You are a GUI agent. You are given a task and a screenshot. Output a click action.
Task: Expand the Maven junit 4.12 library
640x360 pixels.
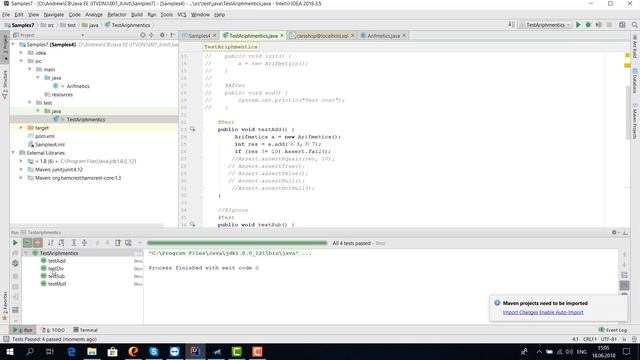click(x=21, y=169)
